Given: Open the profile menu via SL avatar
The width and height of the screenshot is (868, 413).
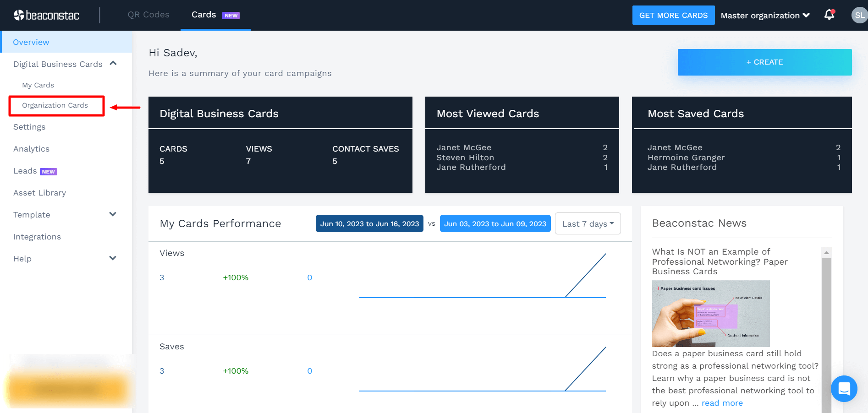Looking at the screenshot, I should coord(859,15).
